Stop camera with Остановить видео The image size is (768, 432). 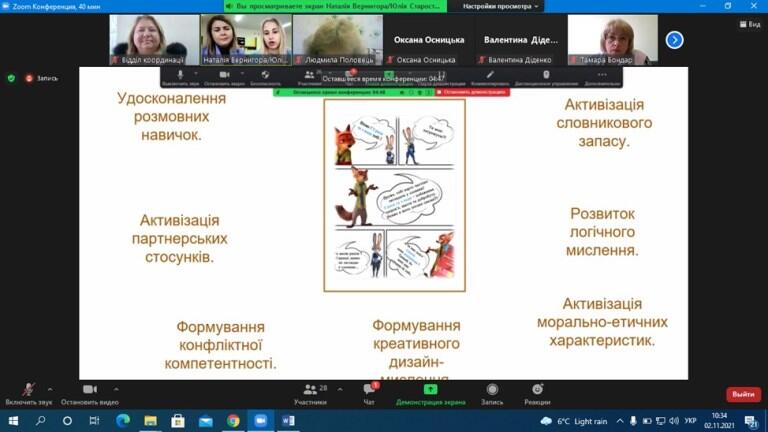coord(90,394)
